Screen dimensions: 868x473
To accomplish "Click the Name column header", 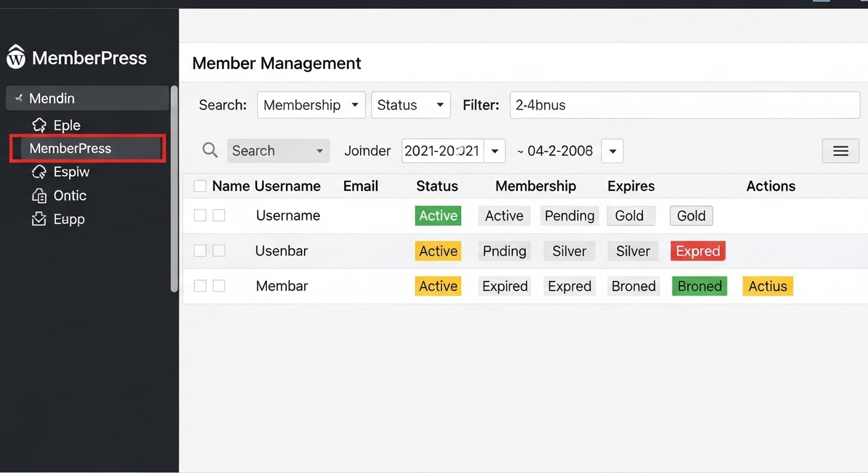I will [231, 186].
